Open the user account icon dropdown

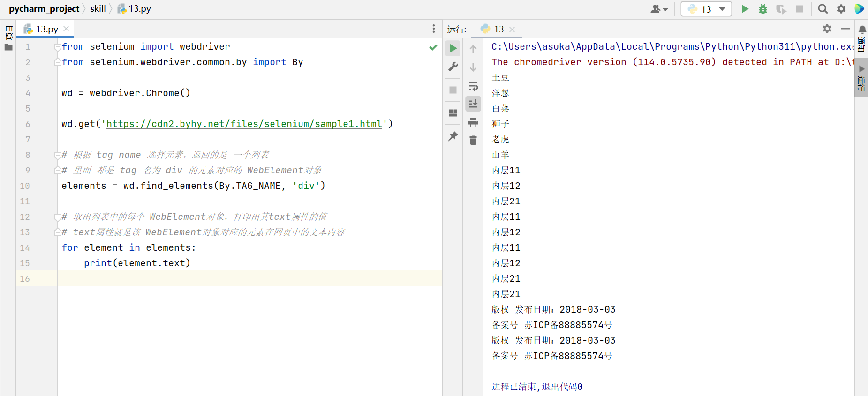point(659,9)
